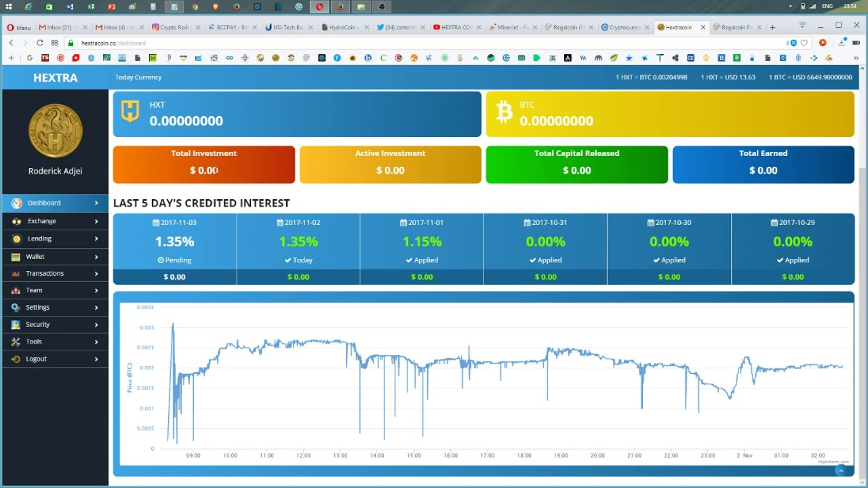Image resolution: width=868 pixels, height=488 pixels.
Task: Switch to the HydroCoin browser tab
Action: tap(347, 28)
